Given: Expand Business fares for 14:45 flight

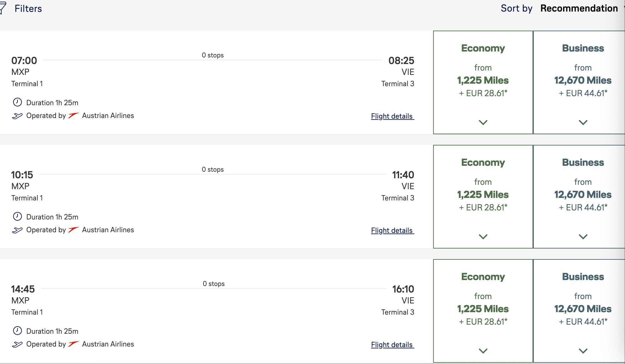Looking at the screenshot, I should click(583, 351).
